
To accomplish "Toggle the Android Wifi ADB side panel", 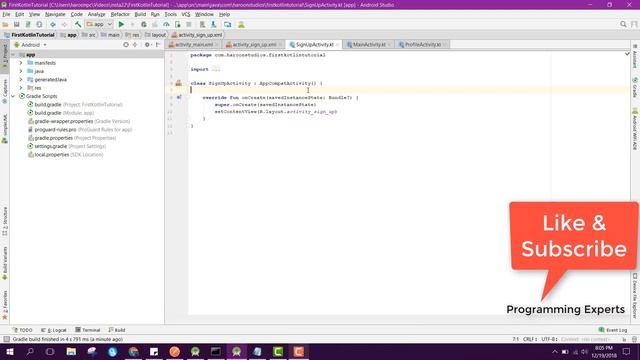I will click(x=635, y=129).
